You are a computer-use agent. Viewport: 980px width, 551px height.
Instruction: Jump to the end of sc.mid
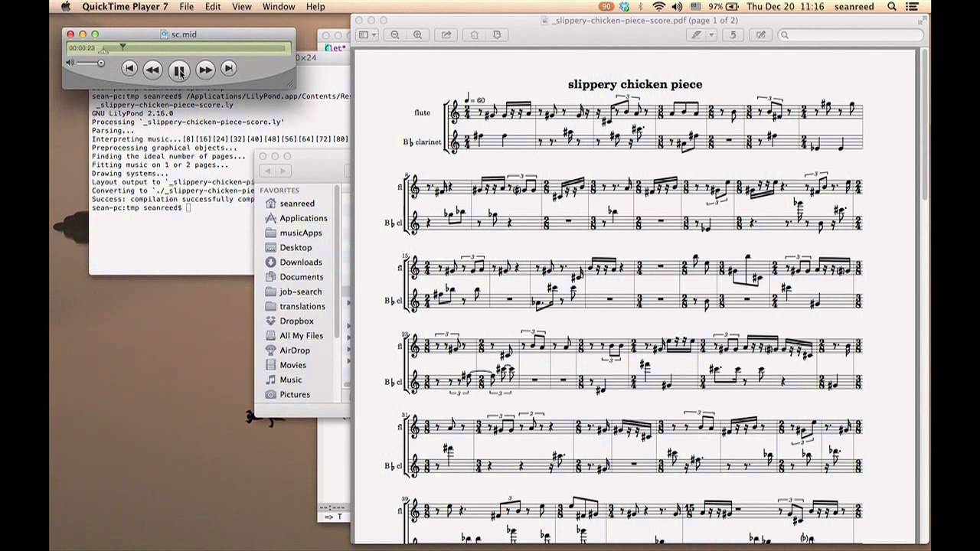228,69
